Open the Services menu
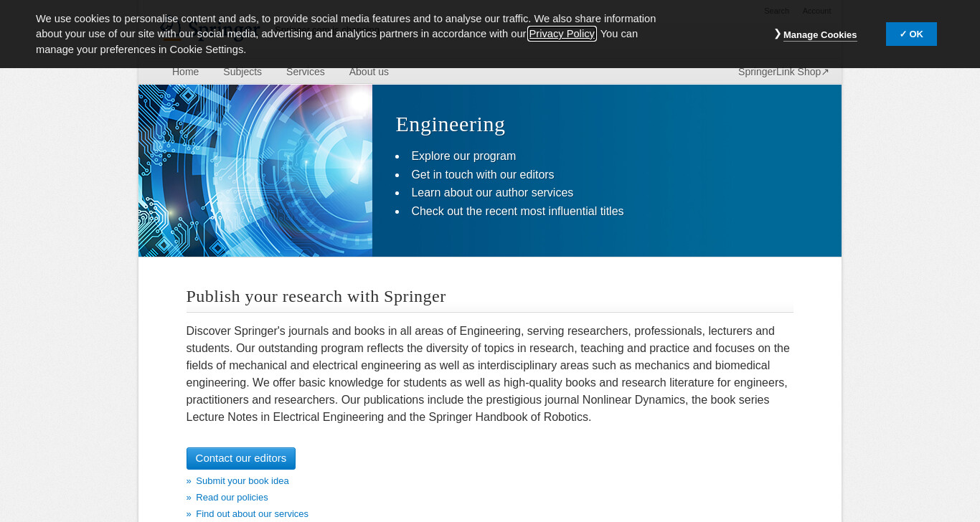980x522 pixels. 306,72
